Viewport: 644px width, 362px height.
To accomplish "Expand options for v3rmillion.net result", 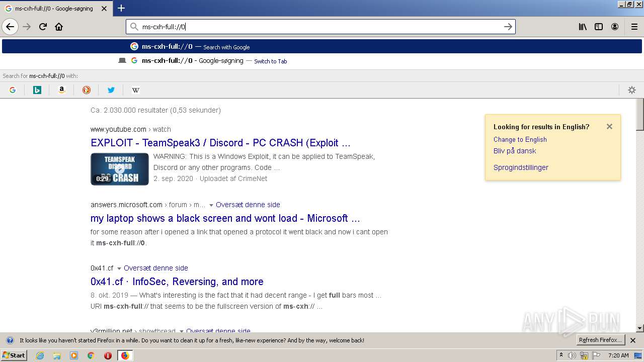I will 182,331.
